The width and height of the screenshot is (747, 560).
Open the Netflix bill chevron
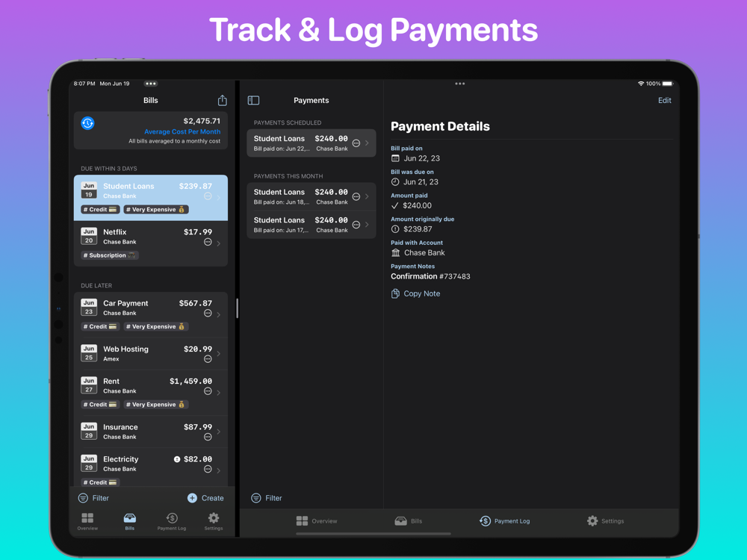(219, 243)
